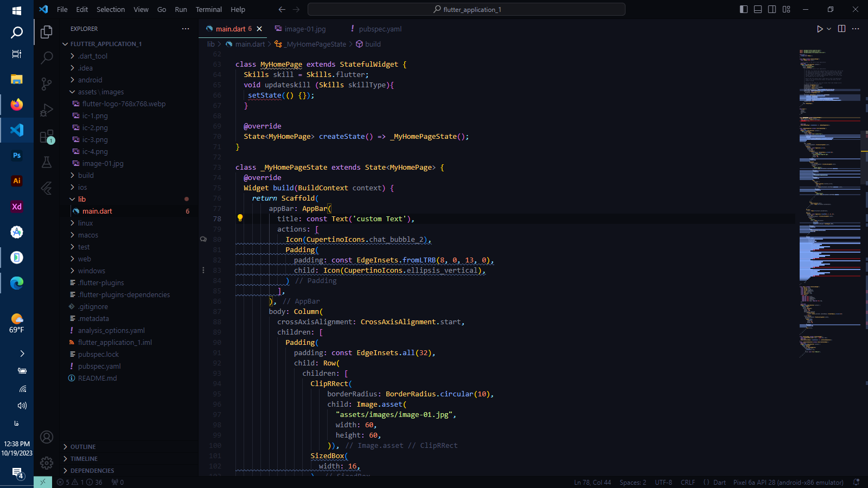Open the Manage gear icon

coord(47,463)
